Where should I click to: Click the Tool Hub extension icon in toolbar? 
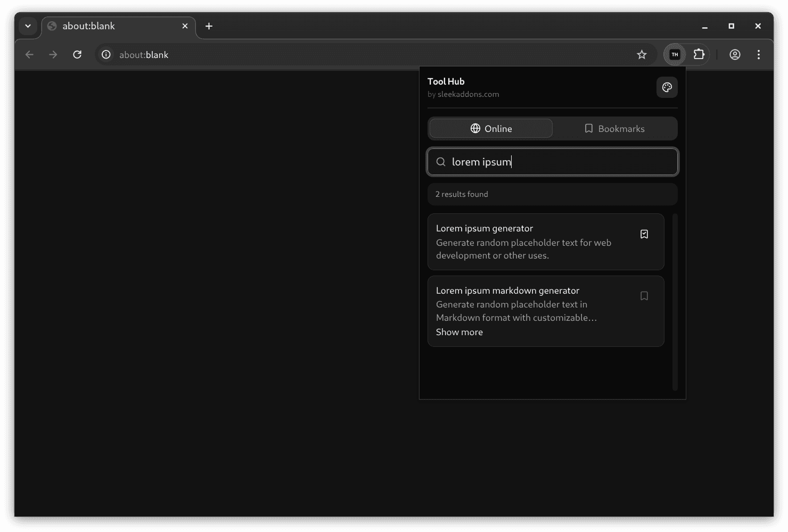click(x=674, y=54)
